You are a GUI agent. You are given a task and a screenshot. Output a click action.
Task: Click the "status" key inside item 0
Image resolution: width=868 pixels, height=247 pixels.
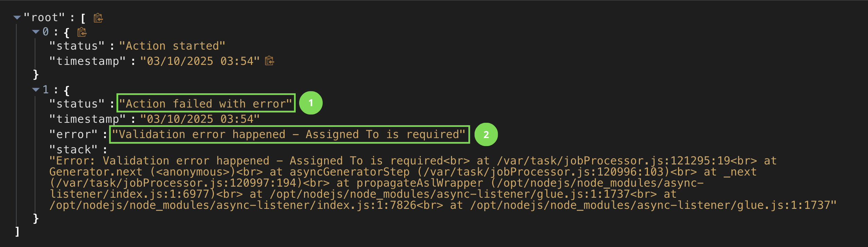tap(77, 46)
